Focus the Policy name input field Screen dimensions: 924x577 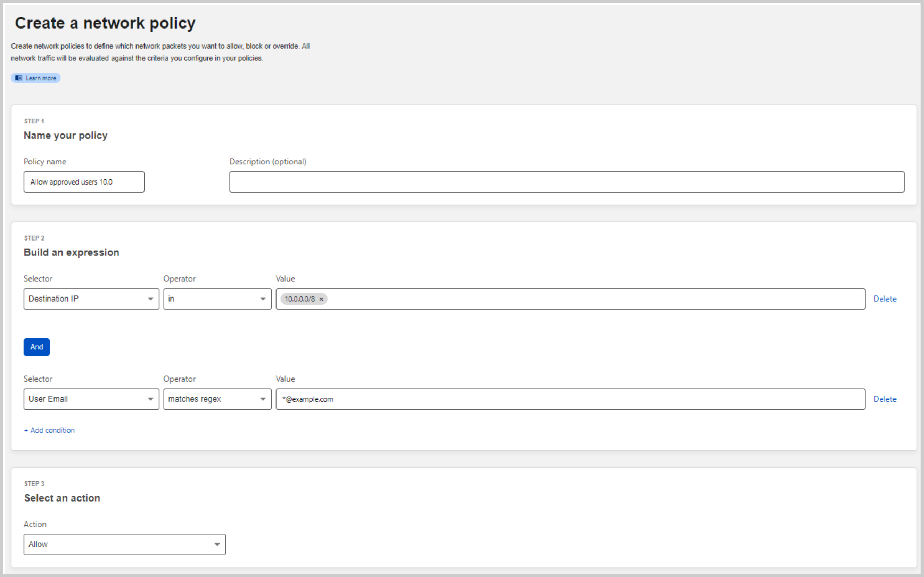tap(84, 182)
